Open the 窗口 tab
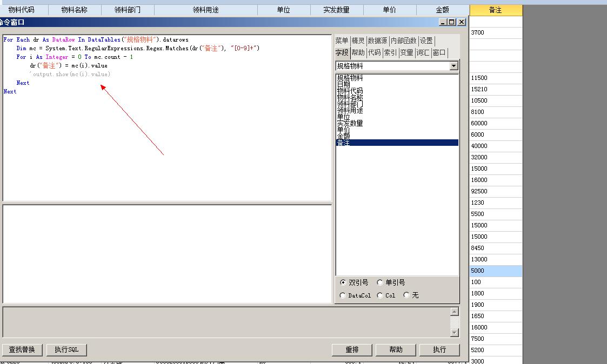The height and width of the screenshot is (364, 607). (439, 52)
